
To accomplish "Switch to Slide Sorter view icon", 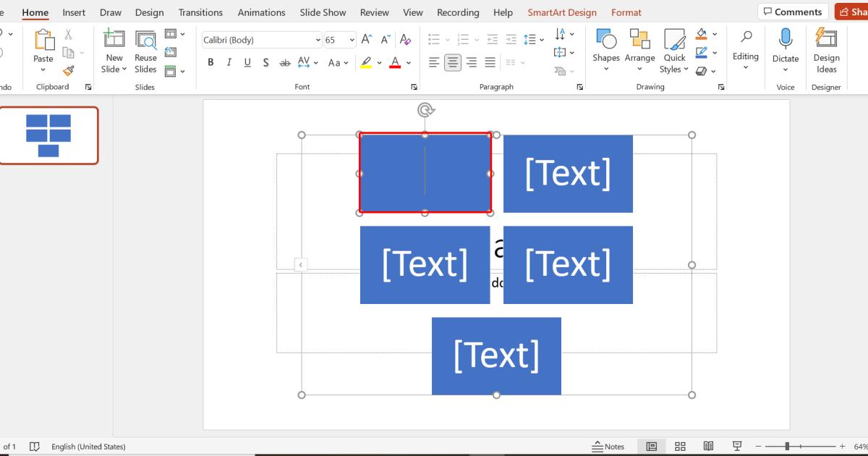I will click(680, 446).
